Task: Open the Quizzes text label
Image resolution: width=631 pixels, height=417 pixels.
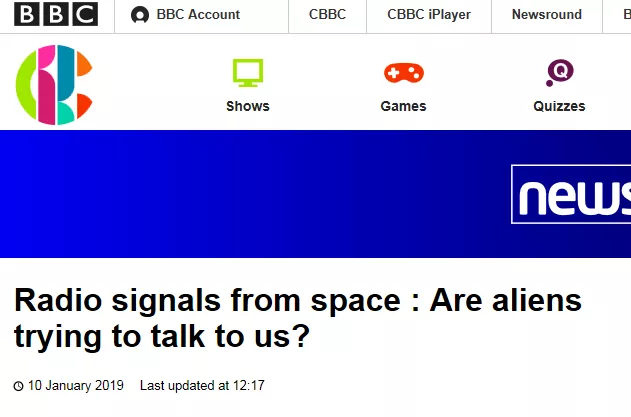Action: click(559, 106)
